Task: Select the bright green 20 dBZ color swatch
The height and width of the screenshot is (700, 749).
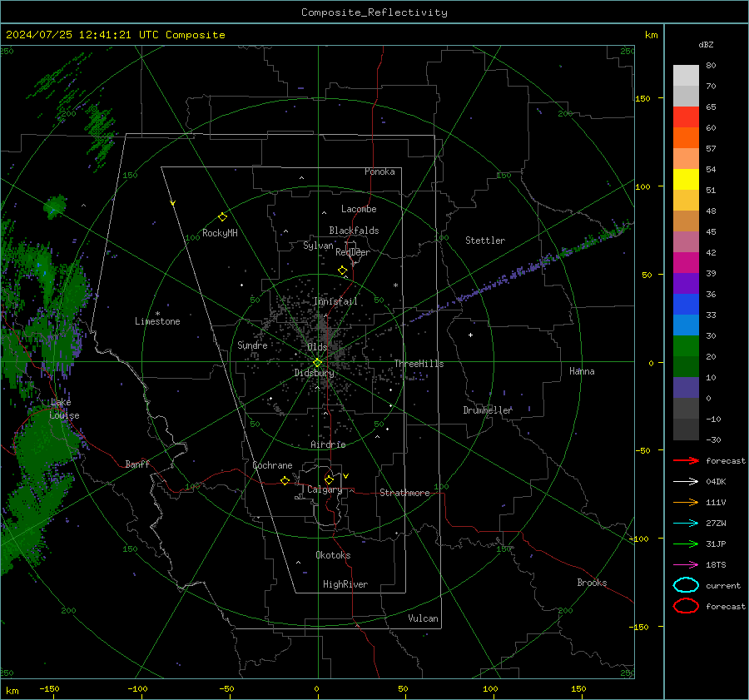Action: 686,346
